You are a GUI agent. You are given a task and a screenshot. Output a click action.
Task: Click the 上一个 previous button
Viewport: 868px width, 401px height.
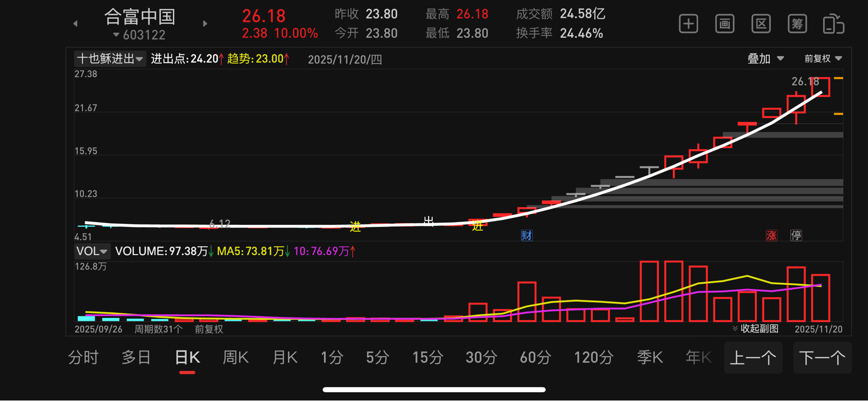click(x=753, y=358)
